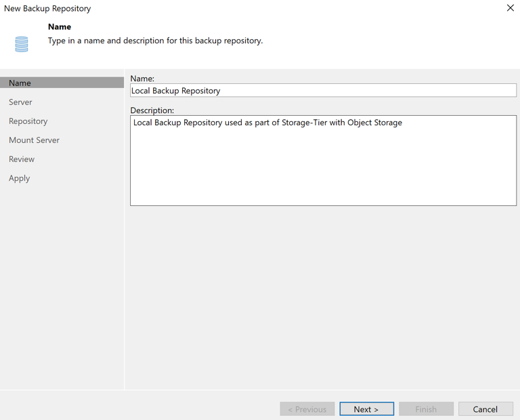The height and width of the screenshot is (420, 520).
Task: Go to the Server wizard step
Action: pos(20,102)
